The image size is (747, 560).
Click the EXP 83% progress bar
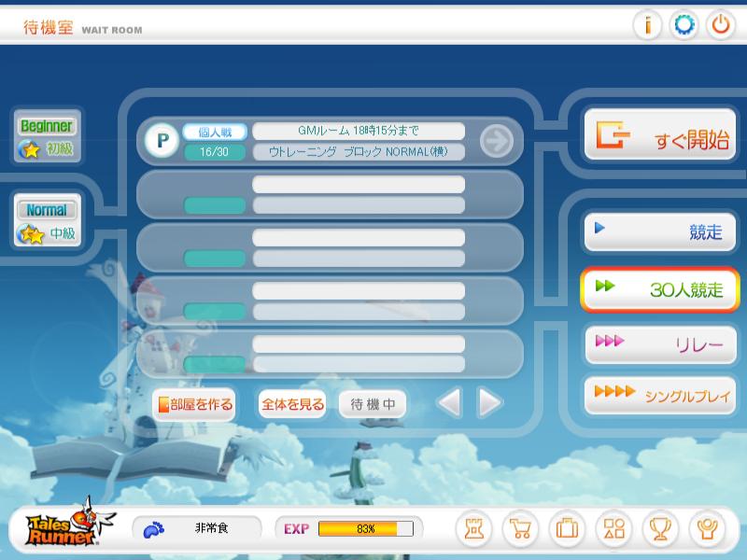point(365,528)
